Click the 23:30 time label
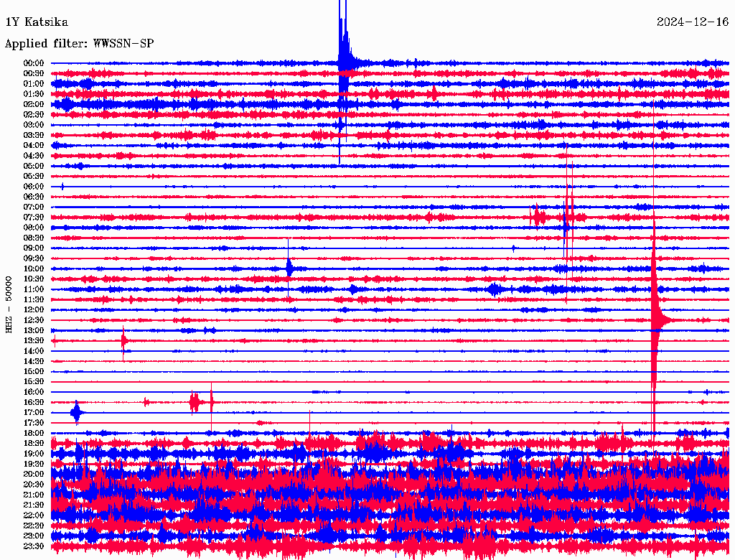 tap(34, 547)
